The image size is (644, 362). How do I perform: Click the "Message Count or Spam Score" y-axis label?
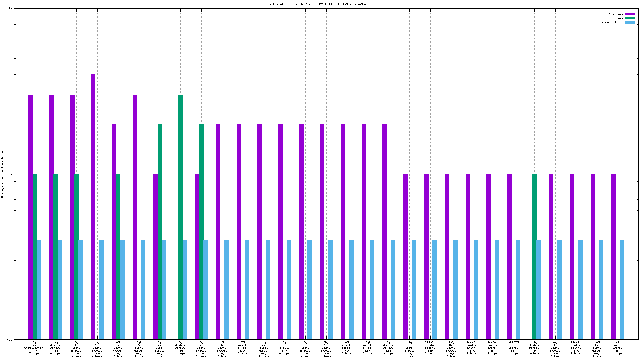[3, 174]
